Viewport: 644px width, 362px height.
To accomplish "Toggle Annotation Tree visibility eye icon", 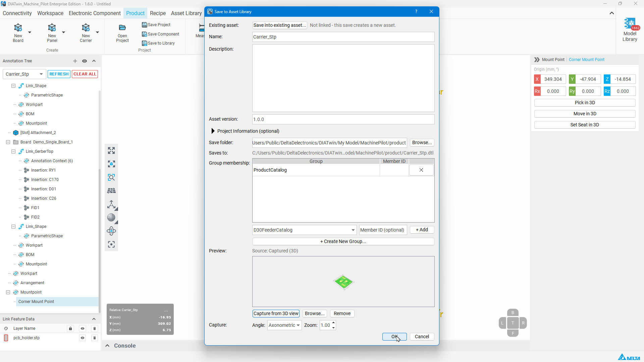I will pyautogui.click(x=85, y=61).
